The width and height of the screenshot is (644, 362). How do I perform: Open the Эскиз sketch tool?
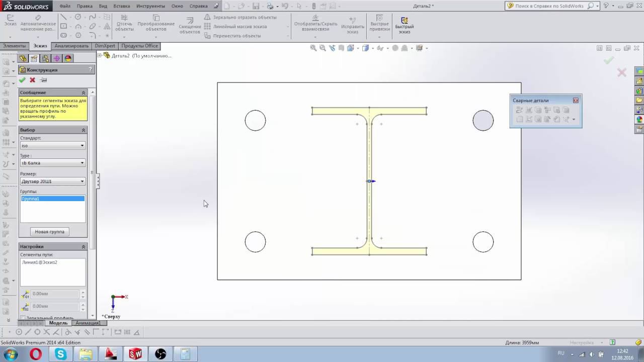(x=10, y=20)
